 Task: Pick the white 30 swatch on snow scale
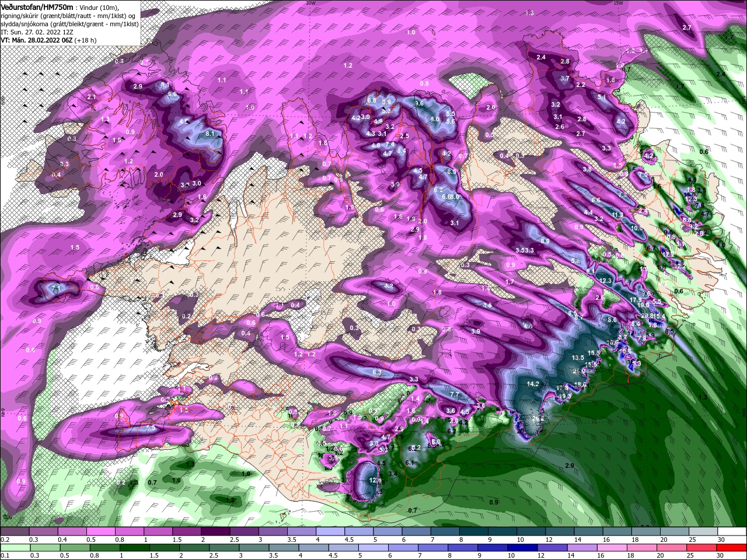tap(732, 531)
